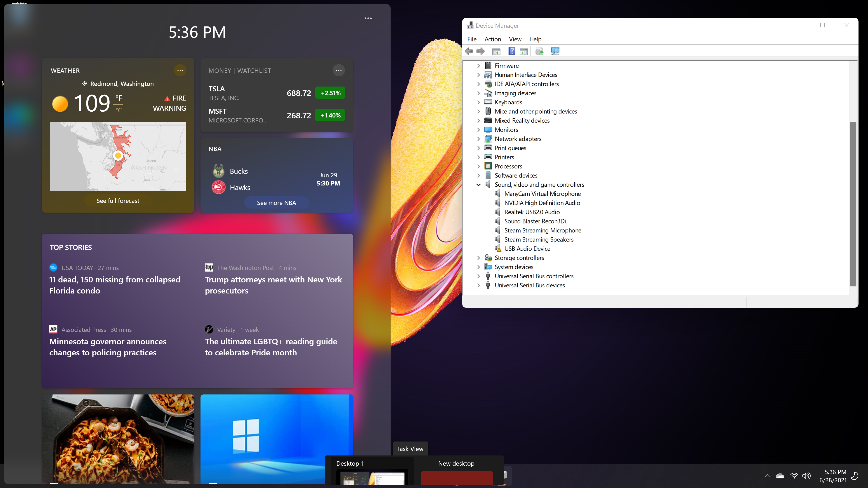Screen dimensions: 868x488
Task: Click Update device driver toolbar icon
Action: (x=539, y=51)
